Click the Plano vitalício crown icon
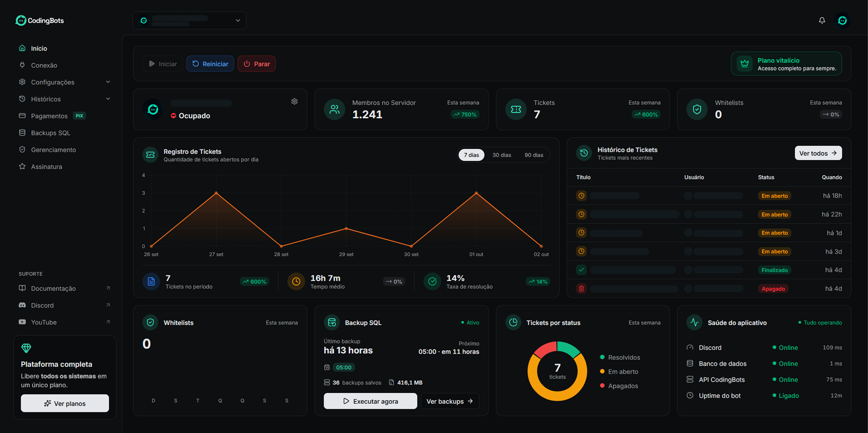This screenshot has height=433, width=868. coord(744,64)
